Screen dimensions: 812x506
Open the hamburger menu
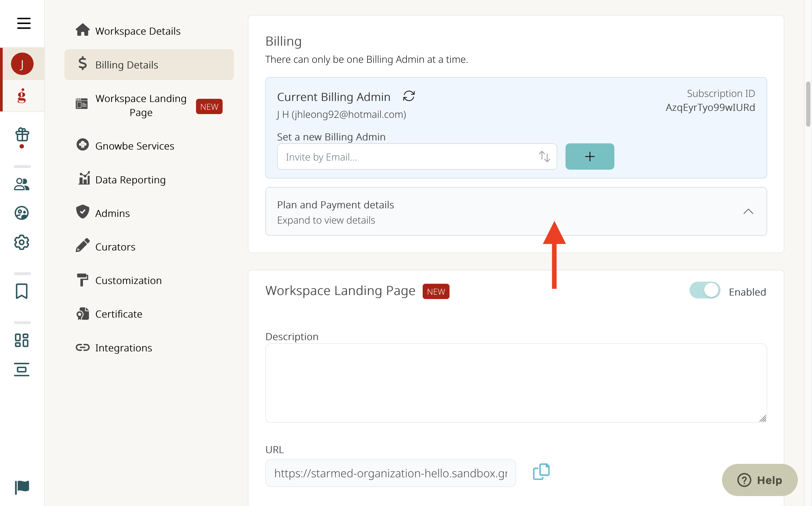point(24,23)
